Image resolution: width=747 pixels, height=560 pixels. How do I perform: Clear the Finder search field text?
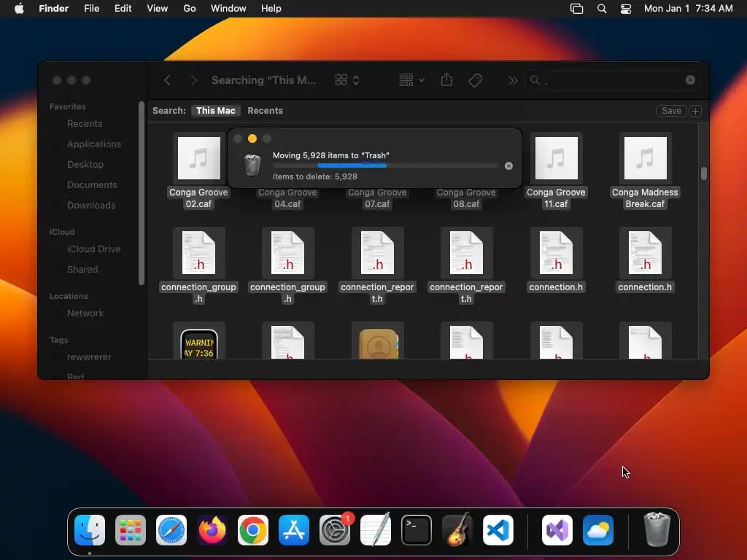690,80
